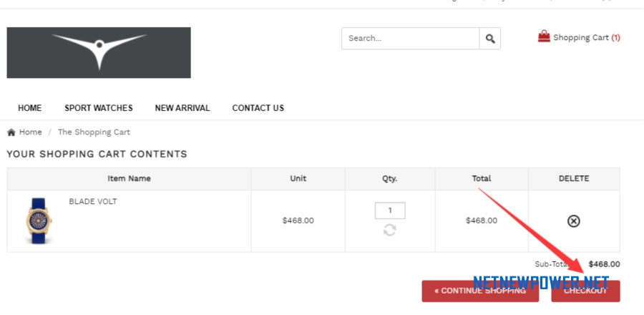Open the SPORT WATCHES menu
This screenshot has height=315, width=644.
(99, 108)
